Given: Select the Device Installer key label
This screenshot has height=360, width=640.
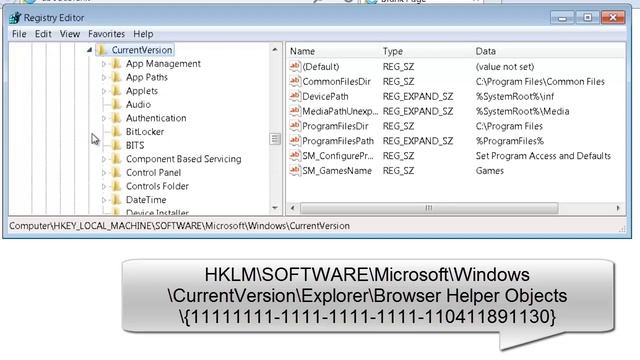Looking at the screenshot, I should click(157, 212).
